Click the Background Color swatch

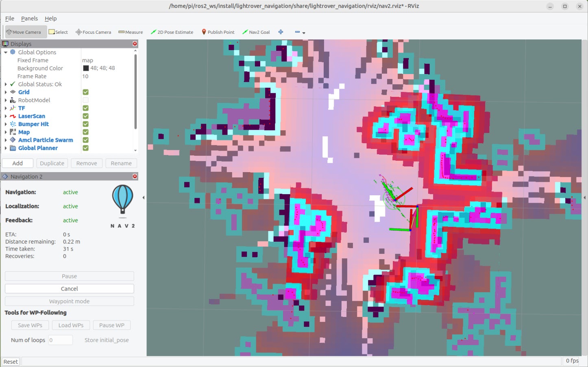(86, 68)
